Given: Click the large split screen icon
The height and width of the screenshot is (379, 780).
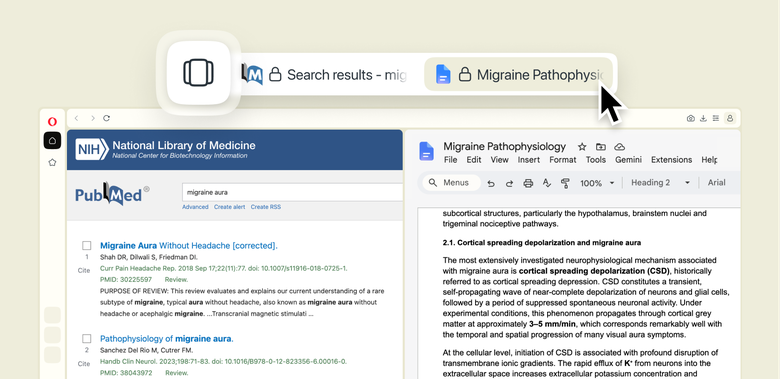Looking at the screenshot, I should pos(198,73).
